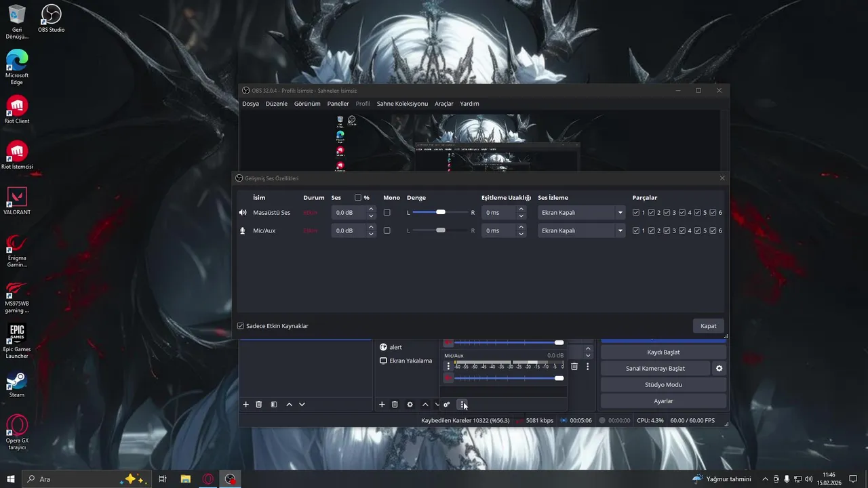Uncheck track 1 for Masaüstü Ses
The width and height of the screenshot is (868, 488).
coord(635,212)
